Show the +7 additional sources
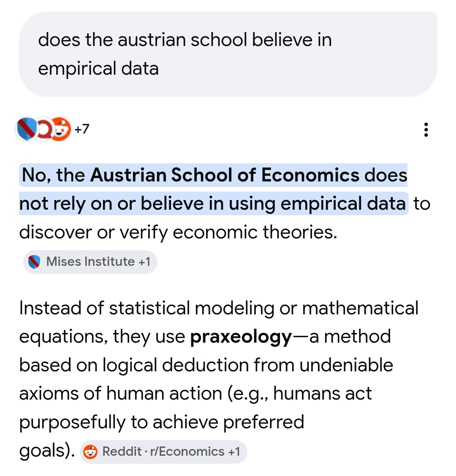Viewport: 456px width, 476px height. pyautogui.click(x=82, y=129)
